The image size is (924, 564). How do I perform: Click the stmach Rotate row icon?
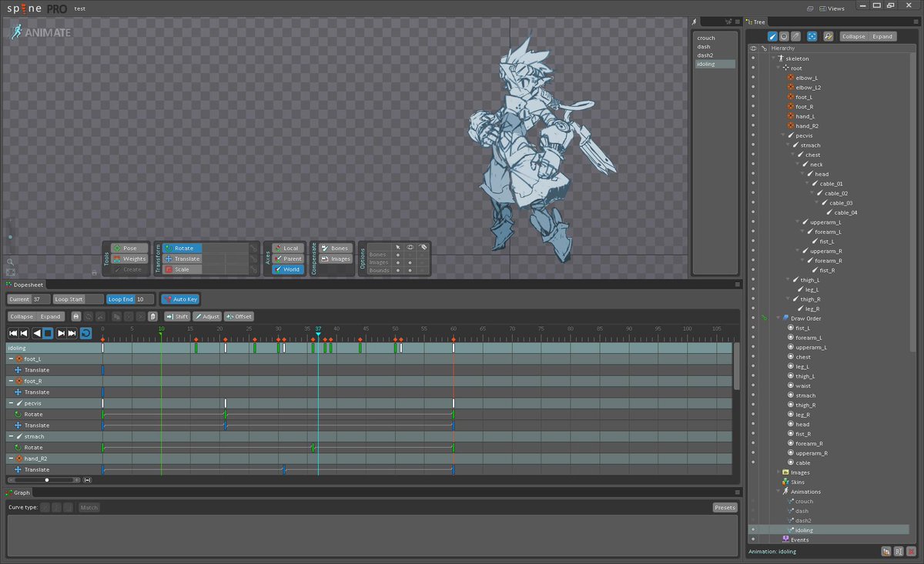pos(18,448)
